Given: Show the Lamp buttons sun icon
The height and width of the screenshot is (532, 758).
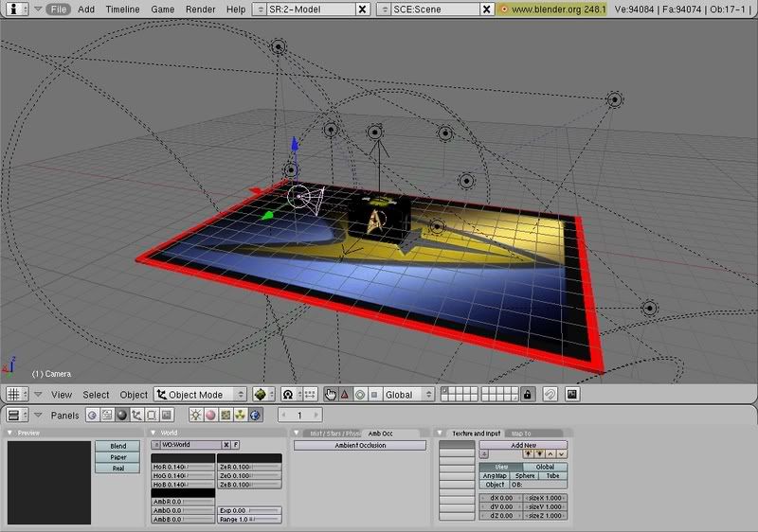Looking at the screenshot, I should click(x=196, y=416).
